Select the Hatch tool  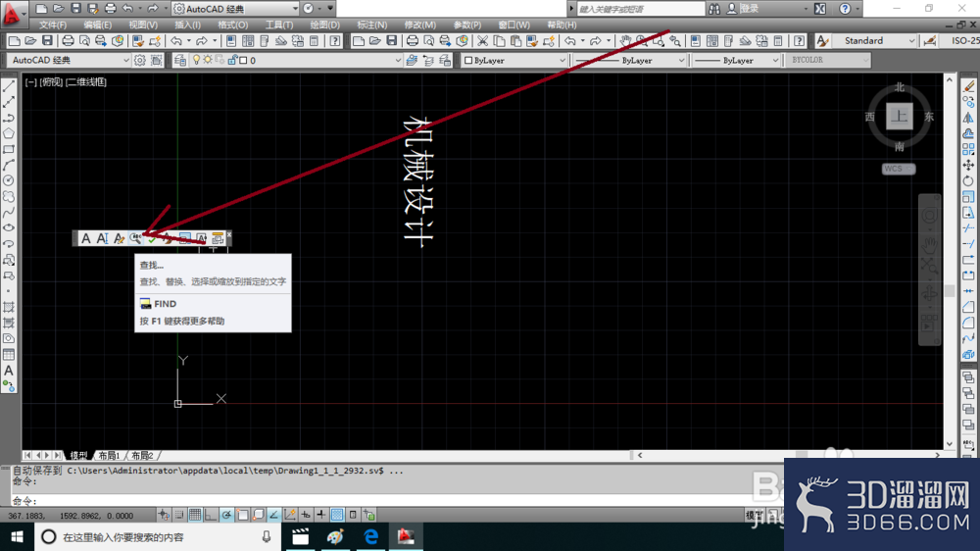tap(9, 307)
